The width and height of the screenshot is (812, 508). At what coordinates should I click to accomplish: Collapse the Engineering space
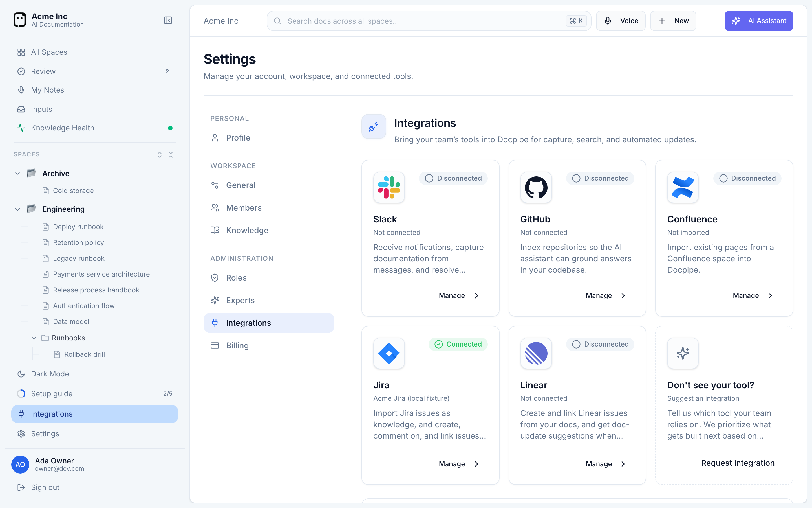pyautogui.click(x=17, y=209)
